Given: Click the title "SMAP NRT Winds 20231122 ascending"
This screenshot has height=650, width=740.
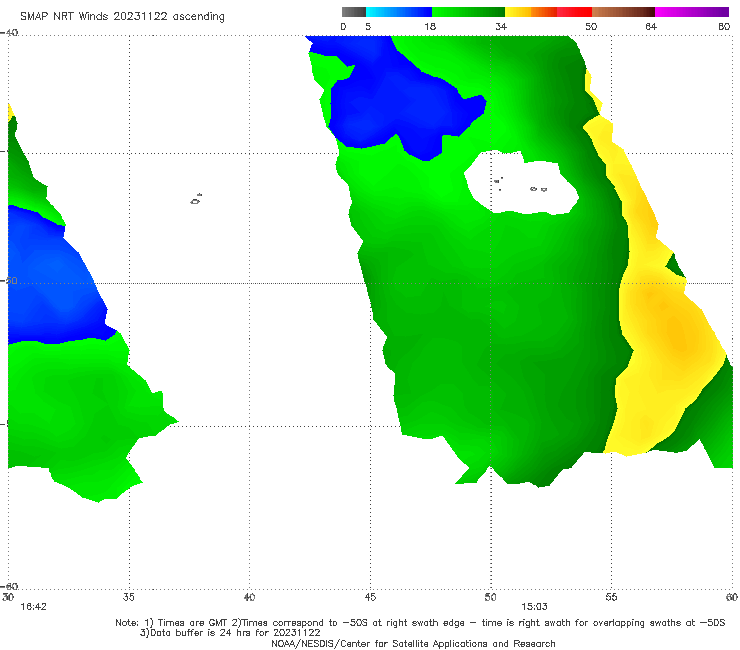Looking at the screenshot, I should coord(122,17).
